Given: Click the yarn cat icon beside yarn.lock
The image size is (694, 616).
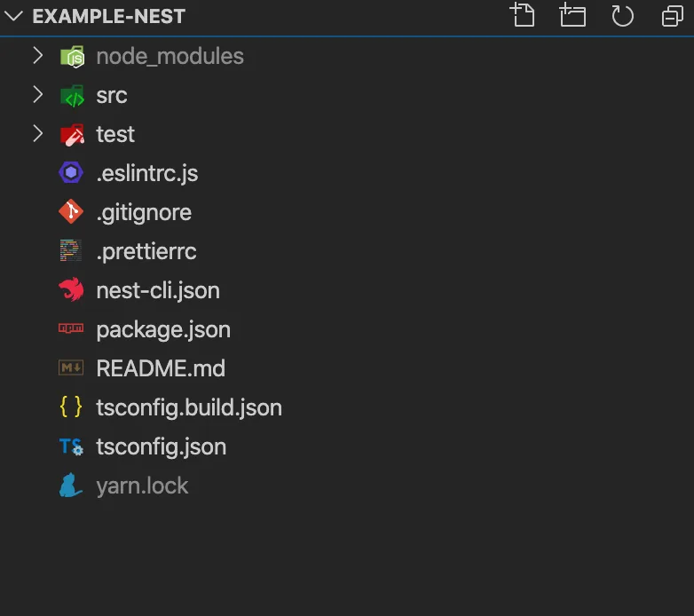Looking at the screenshot, I should pyautogui.click(x=71, y=486).
